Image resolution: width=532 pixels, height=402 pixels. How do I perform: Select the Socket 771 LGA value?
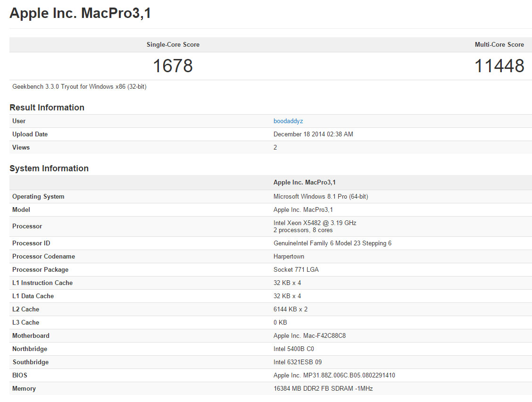tap(296, 269)
